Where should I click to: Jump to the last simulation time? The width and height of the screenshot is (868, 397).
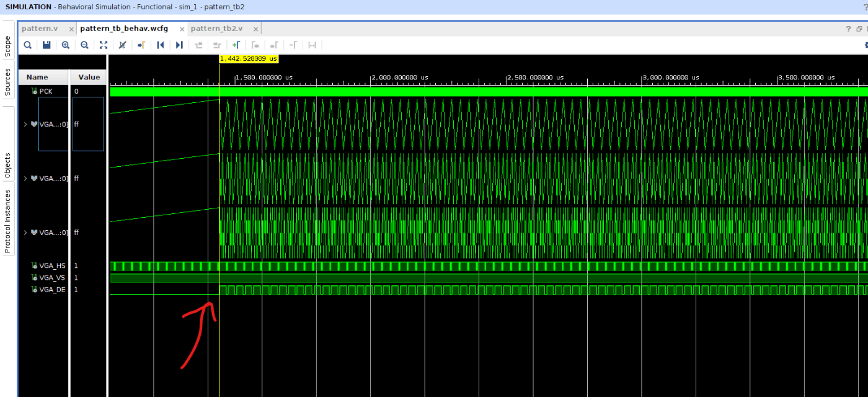click(x=179, y=45)
